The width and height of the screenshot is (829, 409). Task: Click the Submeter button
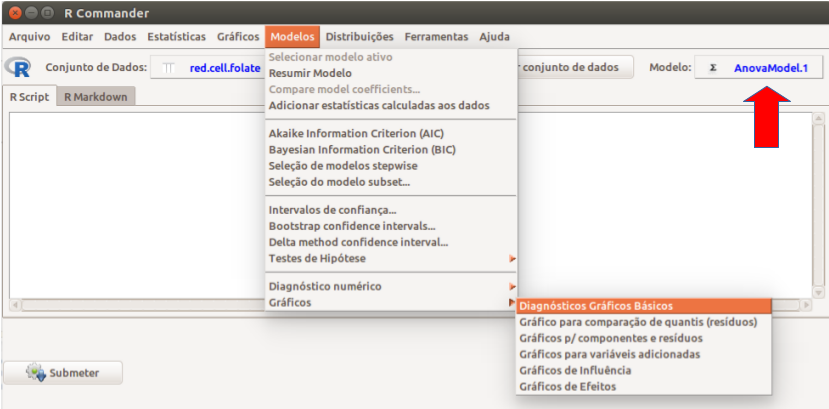click(x=63, y=373)
